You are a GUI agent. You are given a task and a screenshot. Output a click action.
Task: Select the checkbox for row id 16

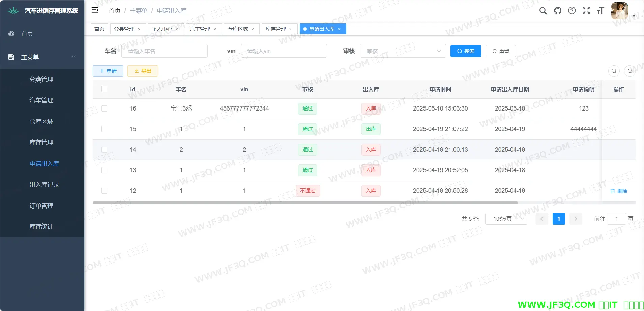pyautogui.click(x=105, y=108)
